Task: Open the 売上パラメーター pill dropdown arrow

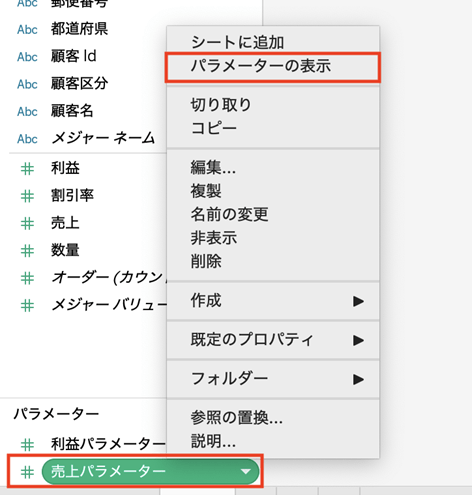Action: [246, 471]
